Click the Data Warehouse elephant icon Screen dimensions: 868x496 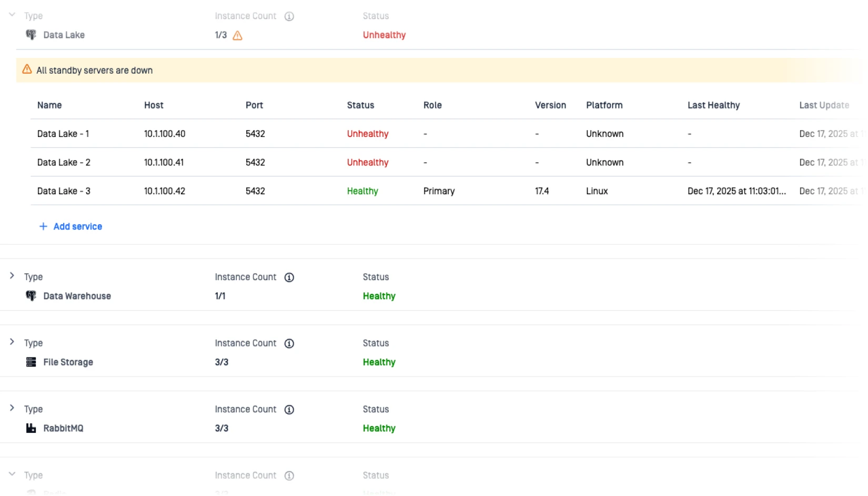coord(31,296)
